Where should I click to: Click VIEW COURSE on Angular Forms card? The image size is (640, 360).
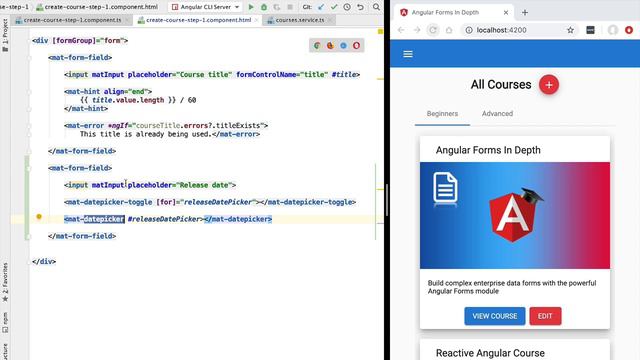coord(495,316)
